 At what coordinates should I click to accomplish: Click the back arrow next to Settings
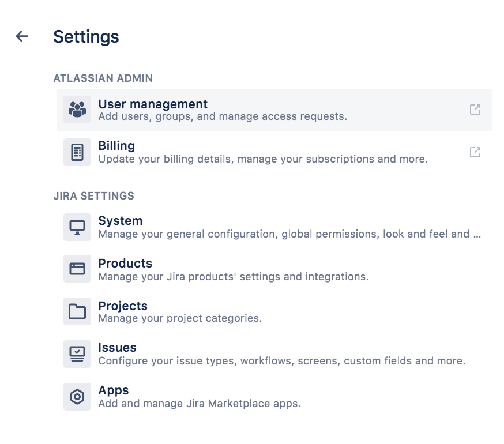pyautogui.click(x=21, y=36)
